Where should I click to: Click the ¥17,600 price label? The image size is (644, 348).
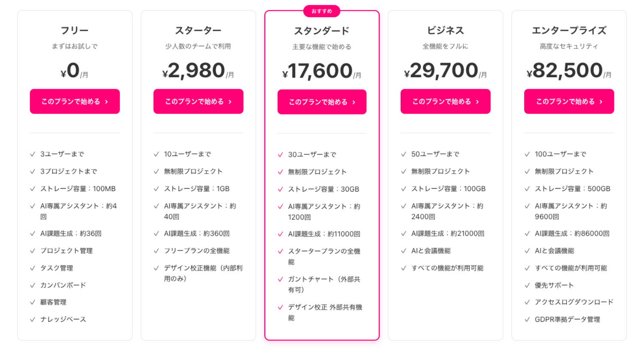(321, 71)
